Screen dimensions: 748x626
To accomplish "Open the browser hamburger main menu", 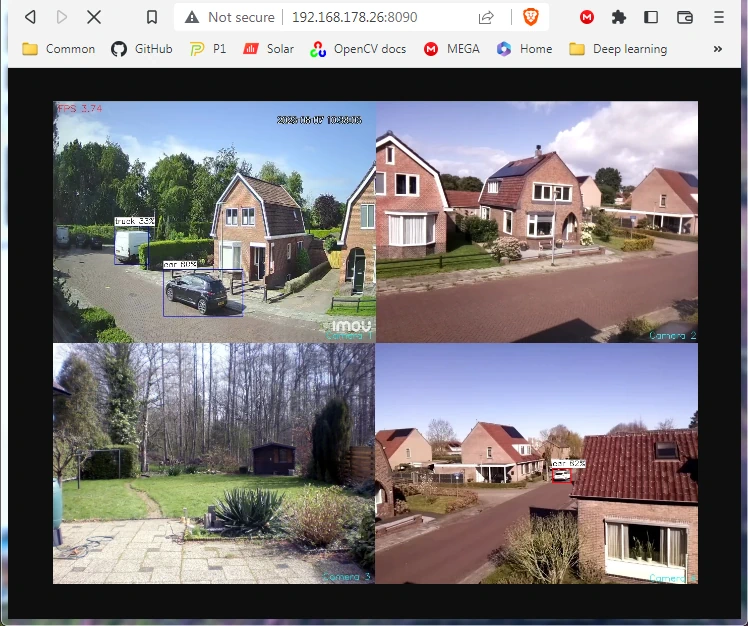I will [x=719, y=17].
